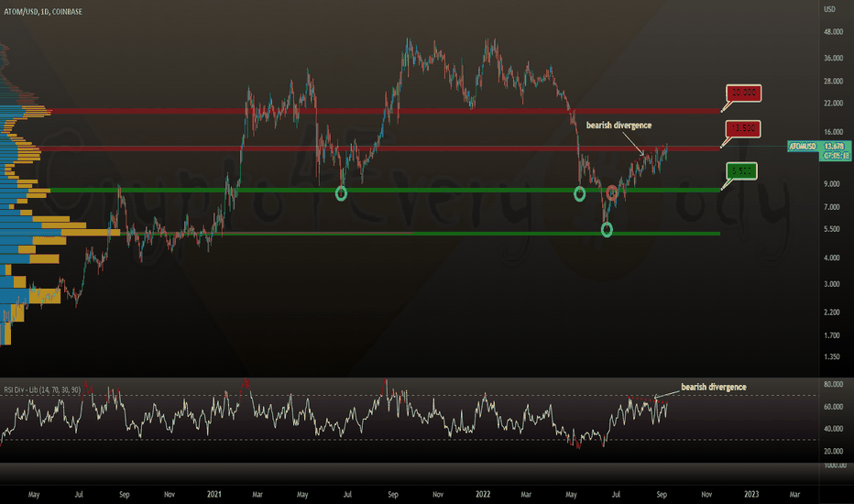854x504 pixels.
Task: Select the upper green horizontal support line
Action: [385, 191]
